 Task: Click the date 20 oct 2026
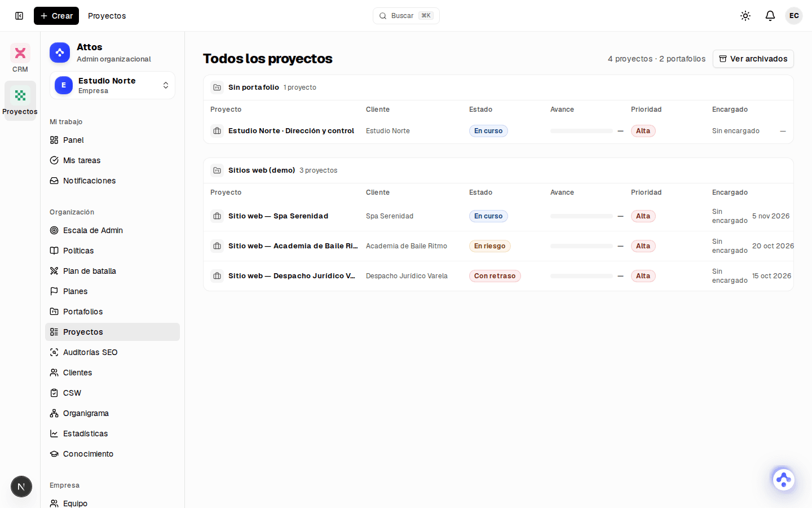(773, 246)
